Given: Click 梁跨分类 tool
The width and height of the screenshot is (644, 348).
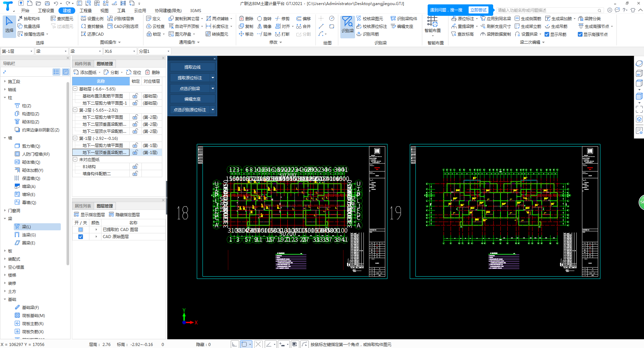Looking at the screenshot, I should point(589,18).
